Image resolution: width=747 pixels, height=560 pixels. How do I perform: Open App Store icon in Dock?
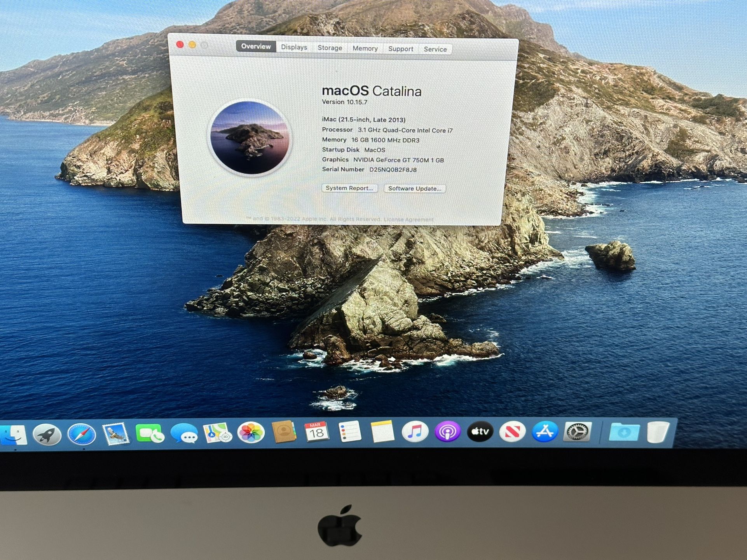pyautogui.click(x=545, y=431)
